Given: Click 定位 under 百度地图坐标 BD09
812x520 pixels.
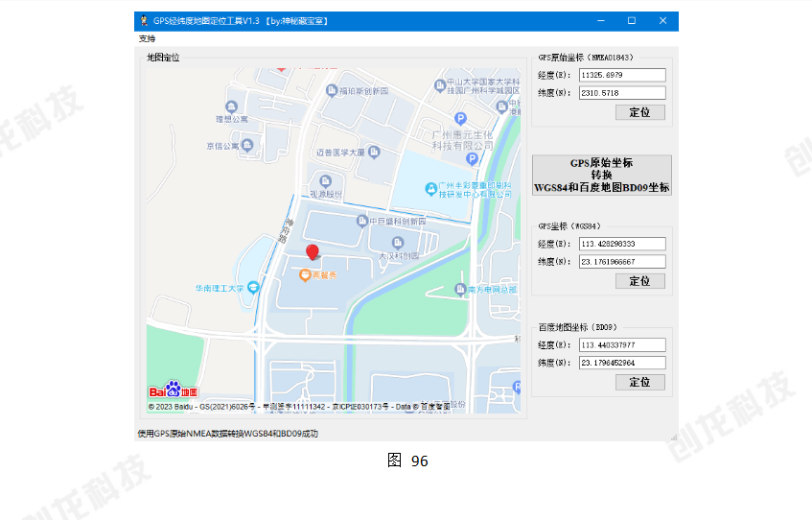Looking at the screenshot, I should [640, 382].
